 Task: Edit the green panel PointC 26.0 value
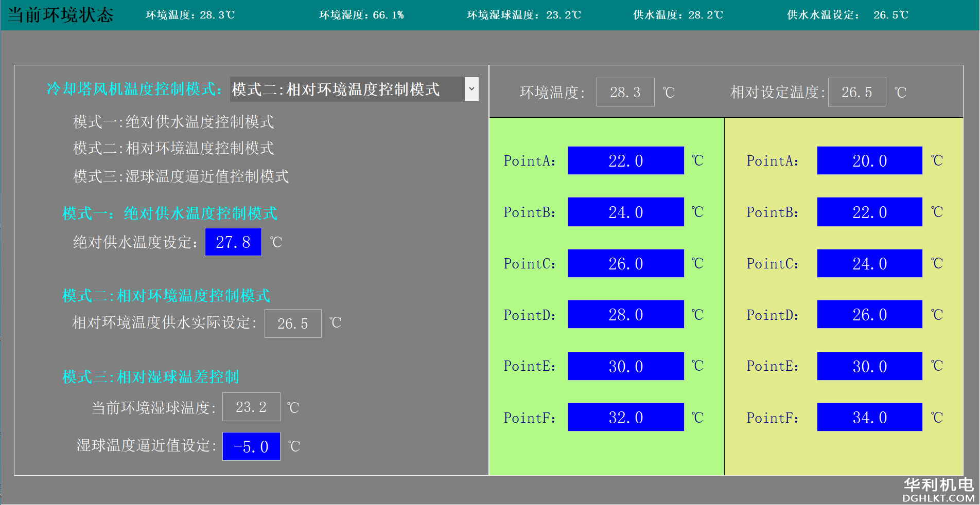point(625,263)
